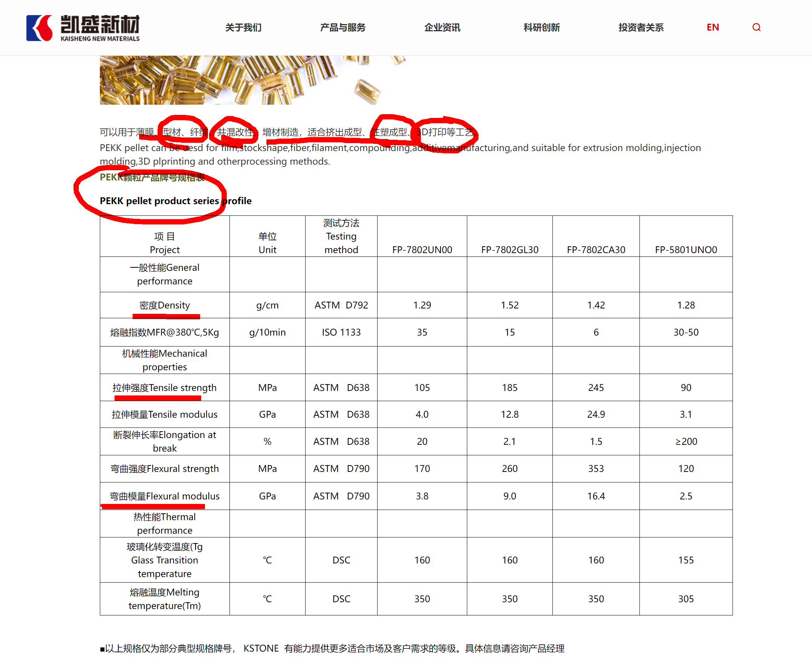Click density value 1.52

click(x=510, y=305)
